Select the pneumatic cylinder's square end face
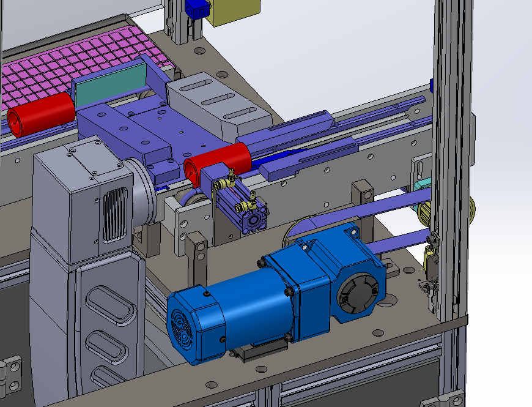This screenshot has width=532, height=407. [x=254, y=221]
